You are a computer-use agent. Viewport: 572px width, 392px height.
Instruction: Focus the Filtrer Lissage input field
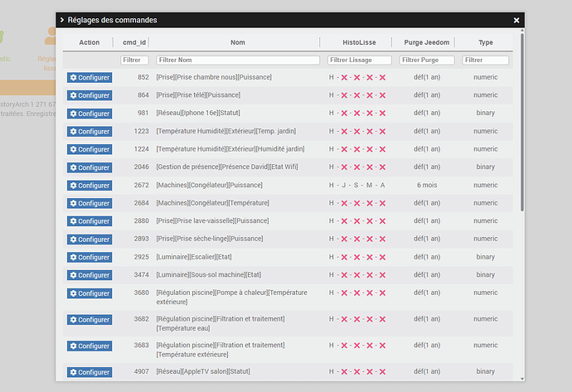coord(359,60)
